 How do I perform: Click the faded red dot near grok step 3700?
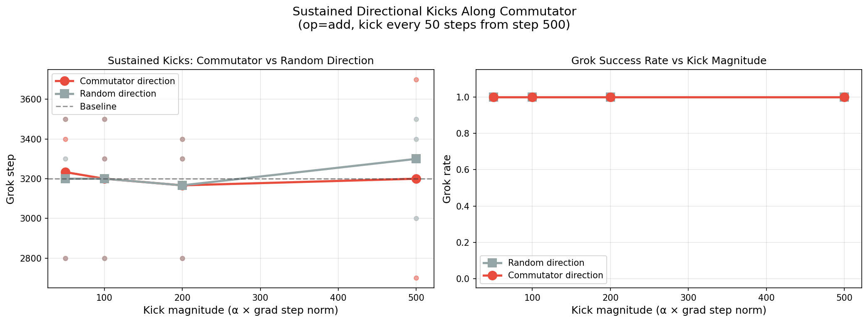(x=416, y=80)
